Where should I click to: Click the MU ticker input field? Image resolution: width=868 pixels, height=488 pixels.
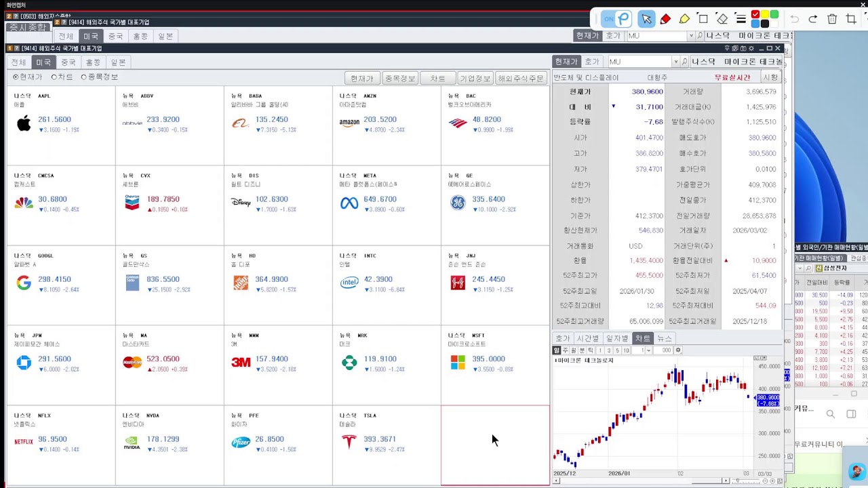[639, 62]
